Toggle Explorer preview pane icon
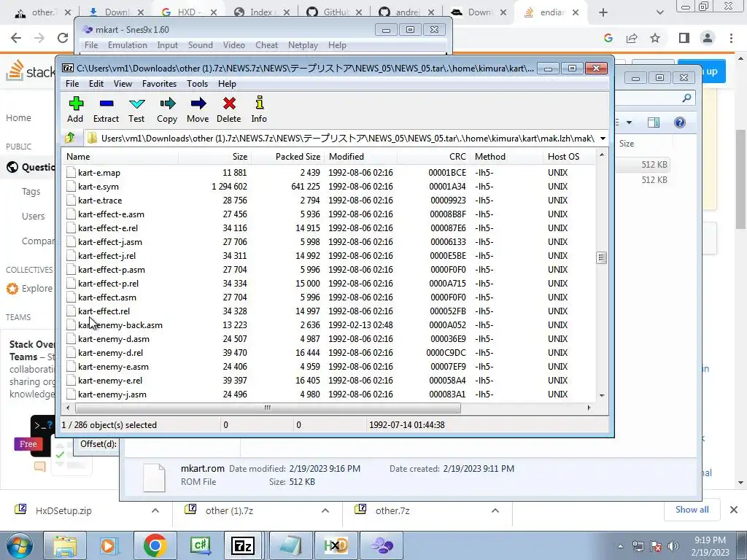 654,122
